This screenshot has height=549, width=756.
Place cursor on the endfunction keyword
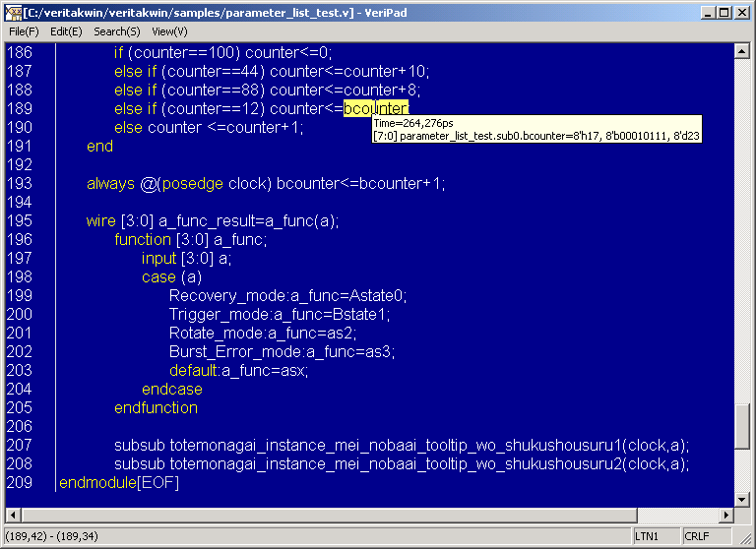(156, 407)
